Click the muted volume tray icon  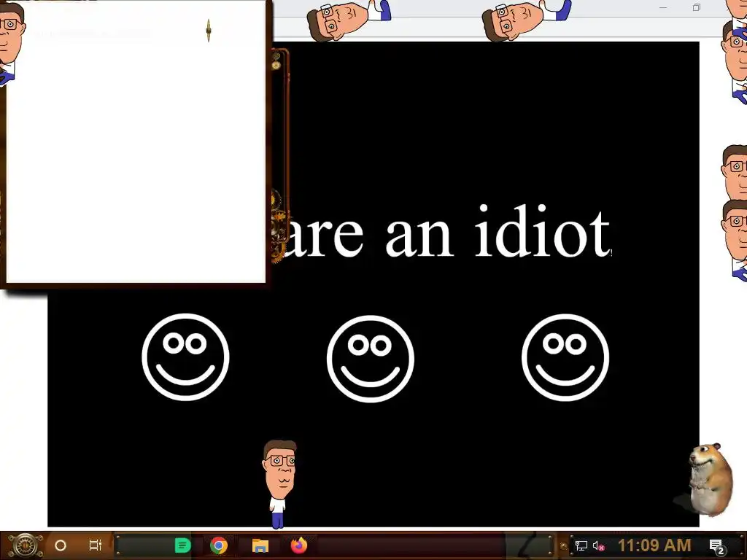[599, 546]
